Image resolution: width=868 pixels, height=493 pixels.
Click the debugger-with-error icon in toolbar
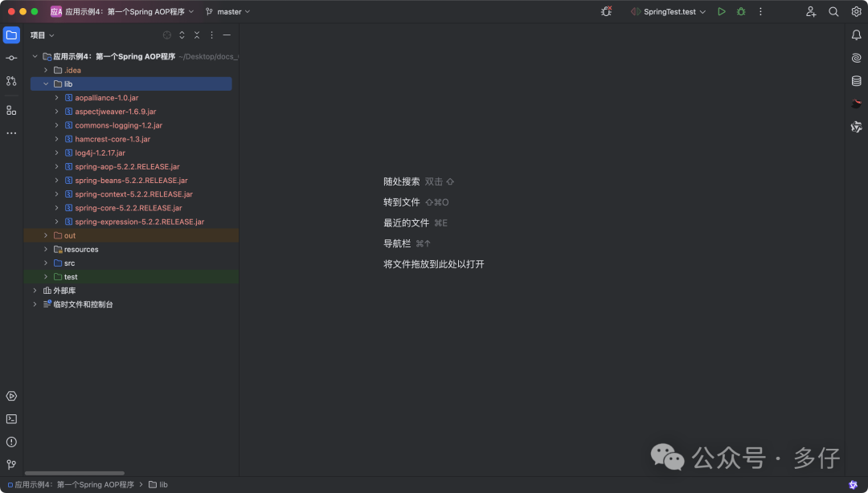[x=607, y=11]
